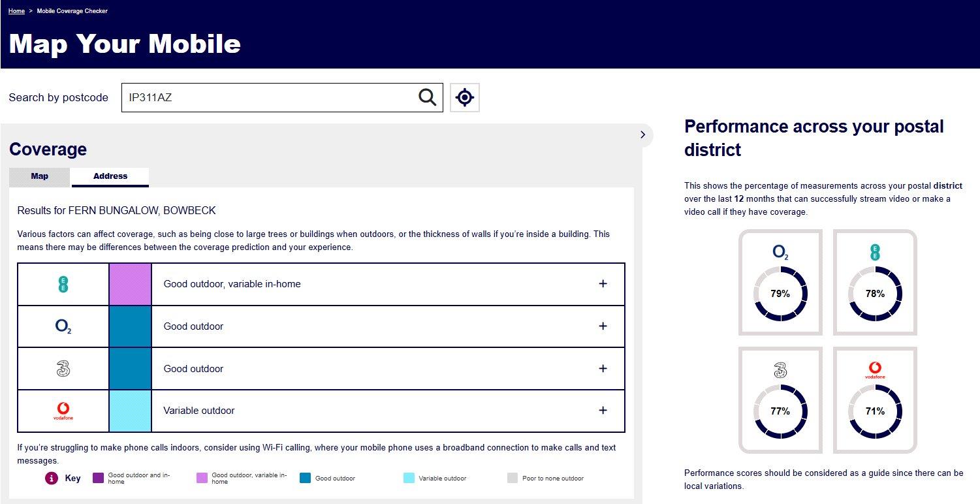This screenshot has width=980, height=504.
Task: Click the O2 logo in the performance card
Action: coord(780,252)
